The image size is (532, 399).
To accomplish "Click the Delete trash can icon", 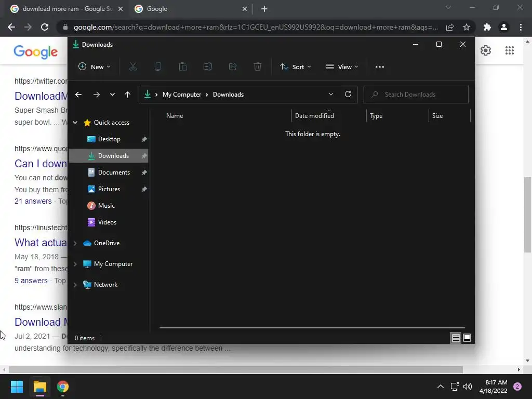I will (258, 67).
